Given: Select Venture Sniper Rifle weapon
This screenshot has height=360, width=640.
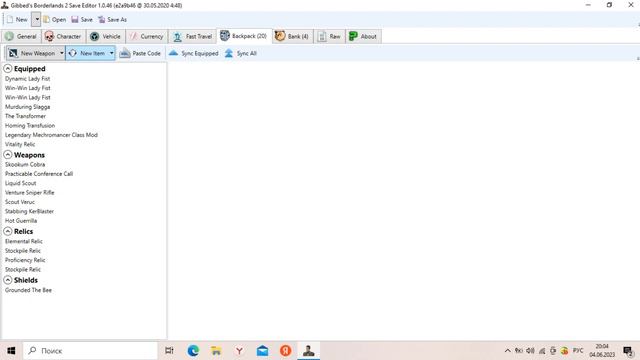Looking at the screenshot, I should pos(29,193).
